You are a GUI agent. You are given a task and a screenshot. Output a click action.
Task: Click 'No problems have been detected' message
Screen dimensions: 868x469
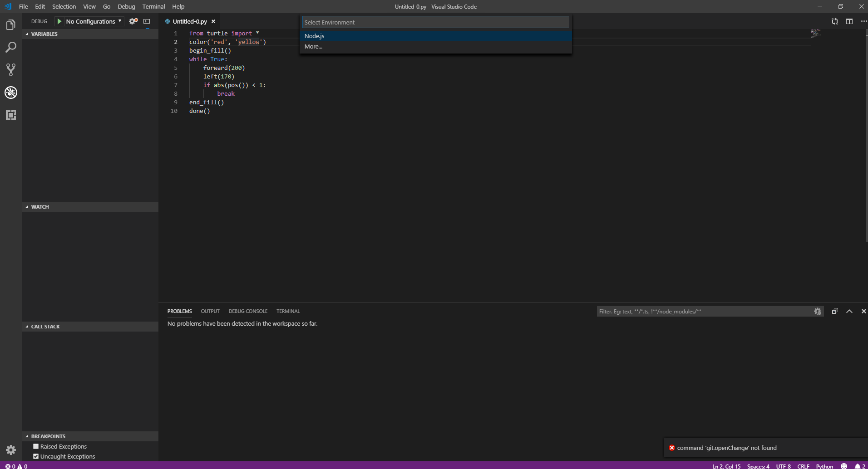[x=242, y=323]
